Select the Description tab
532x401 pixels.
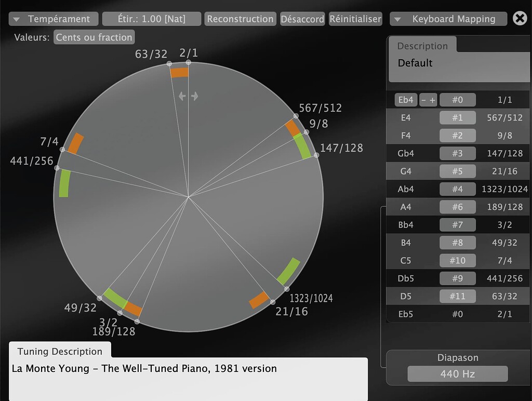coord(422,46)
